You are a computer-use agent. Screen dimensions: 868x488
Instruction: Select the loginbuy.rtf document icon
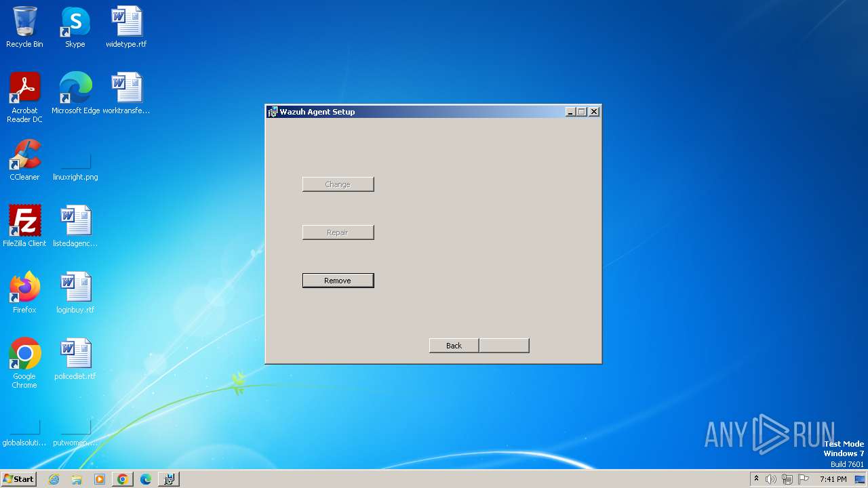point(75,293)
